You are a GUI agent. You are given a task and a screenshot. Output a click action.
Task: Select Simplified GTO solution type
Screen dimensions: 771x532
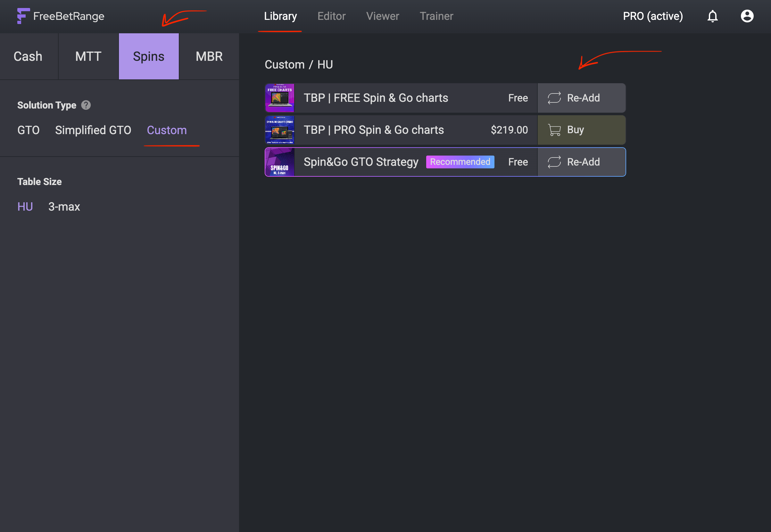(x=94, y=130)
